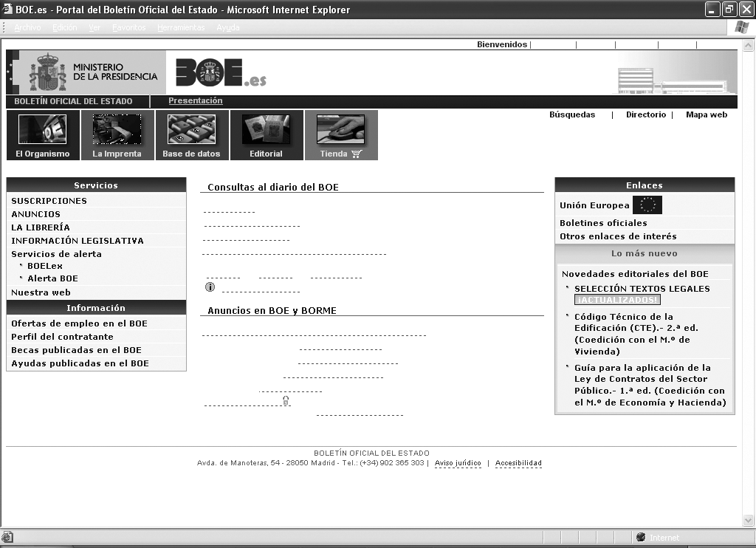Open the Presentación tab link
This screenshot has height=548, width=756.
195,101
